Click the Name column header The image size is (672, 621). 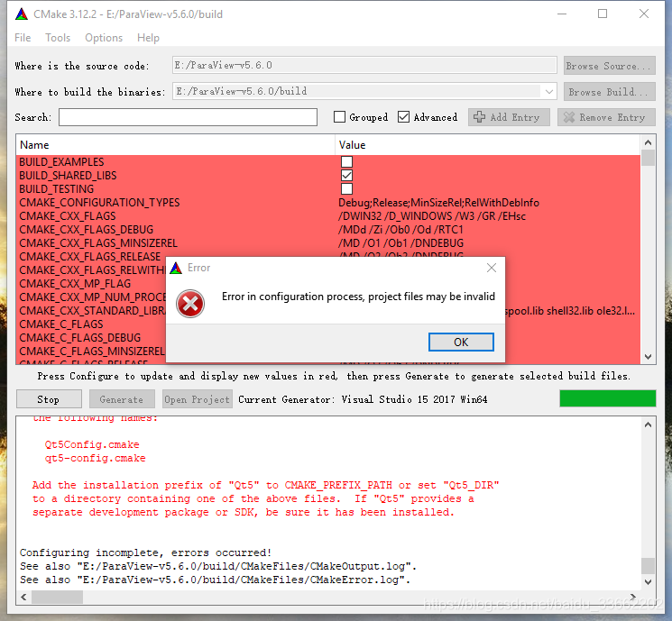tap(175, 145)
